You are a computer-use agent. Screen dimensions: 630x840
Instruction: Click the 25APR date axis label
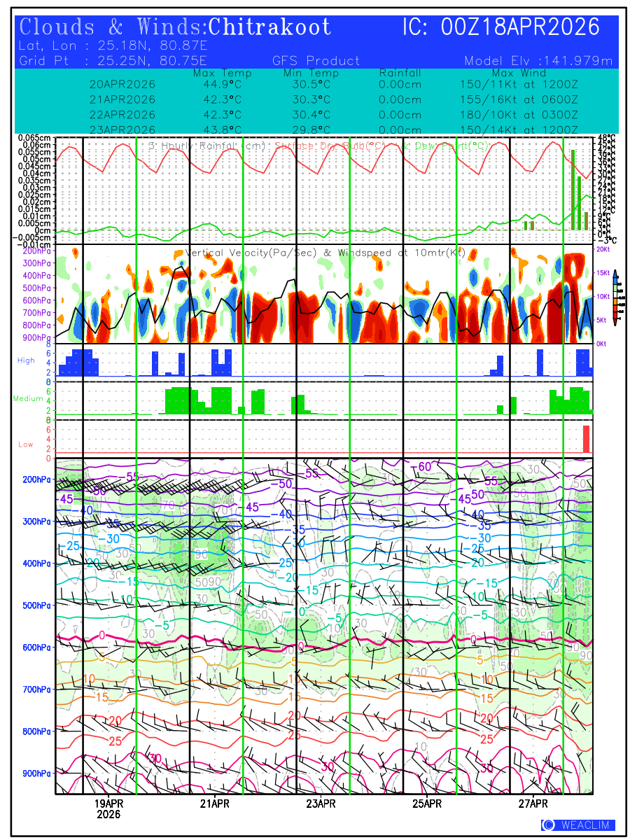click(427, 803)
